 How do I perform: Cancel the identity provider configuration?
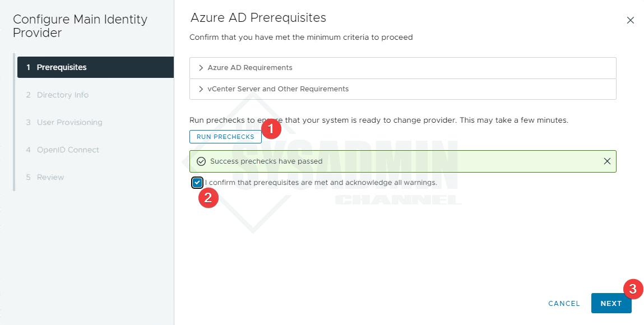[564, 303]
